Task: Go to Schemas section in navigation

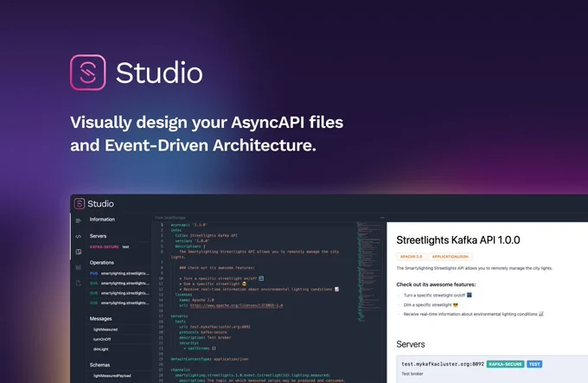Action: 99,365
